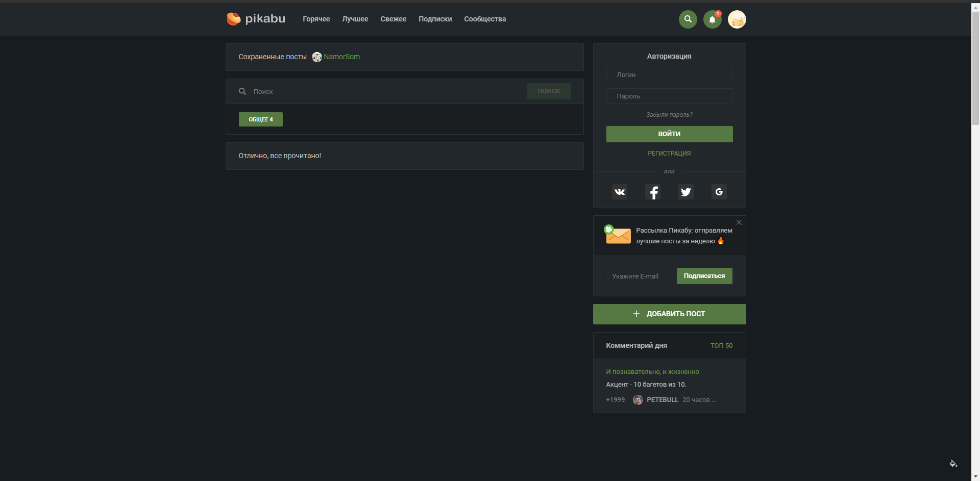980x481 pixels.
Task: Click the magnifier icon in the search field
Action: point(242,91)
